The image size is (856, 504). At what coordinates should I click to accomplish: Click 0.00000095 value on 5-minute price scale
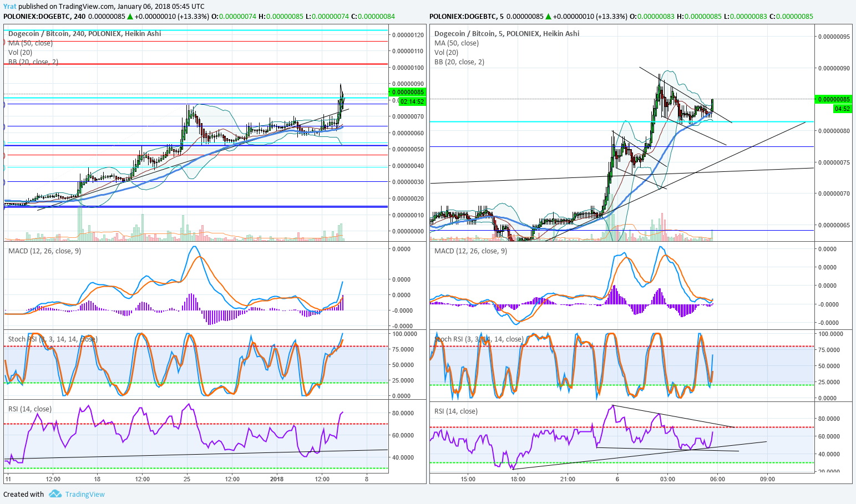click(833, 37)
